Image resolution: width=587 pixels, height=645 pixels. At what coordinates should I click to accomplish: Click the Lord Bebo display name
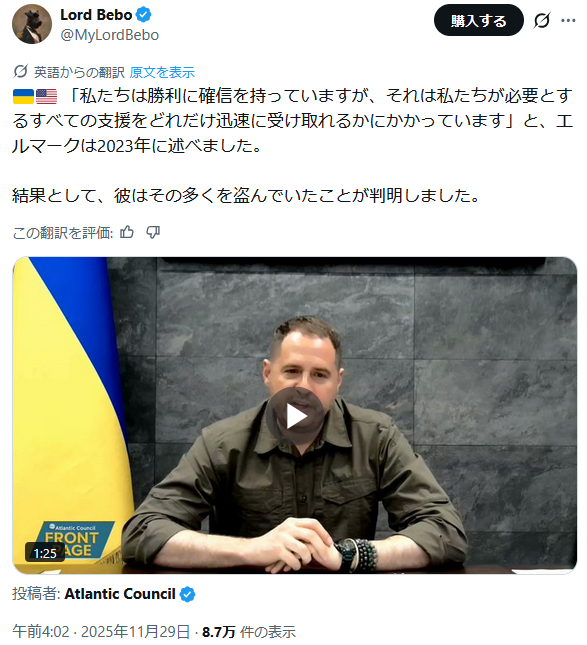click(x=96, y=15)
